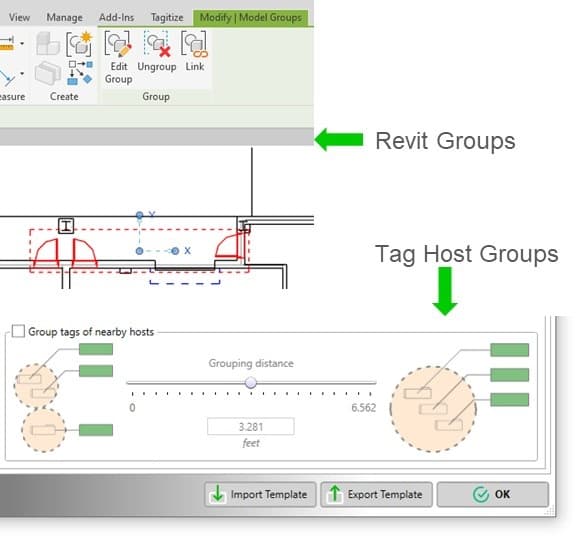Viewport: 578px width, 540px height.
Task: Switch to the Add-Ins tab
Action: [116, 17]
